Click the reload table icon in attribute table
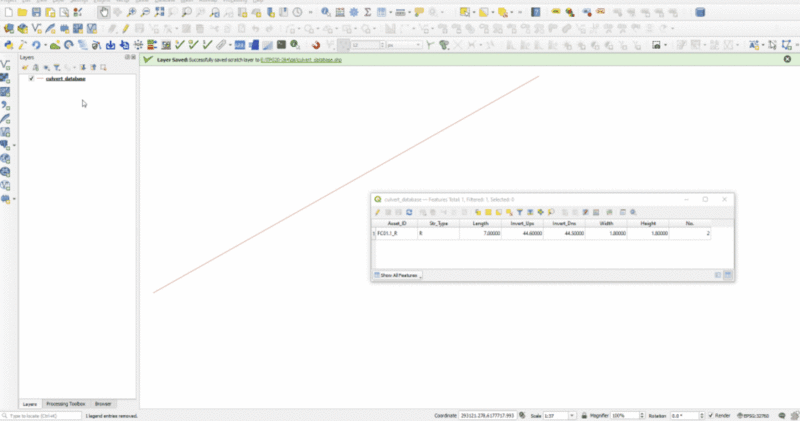Image resolution: width=800 pixels, height=421 pixels. click(410, 212)
